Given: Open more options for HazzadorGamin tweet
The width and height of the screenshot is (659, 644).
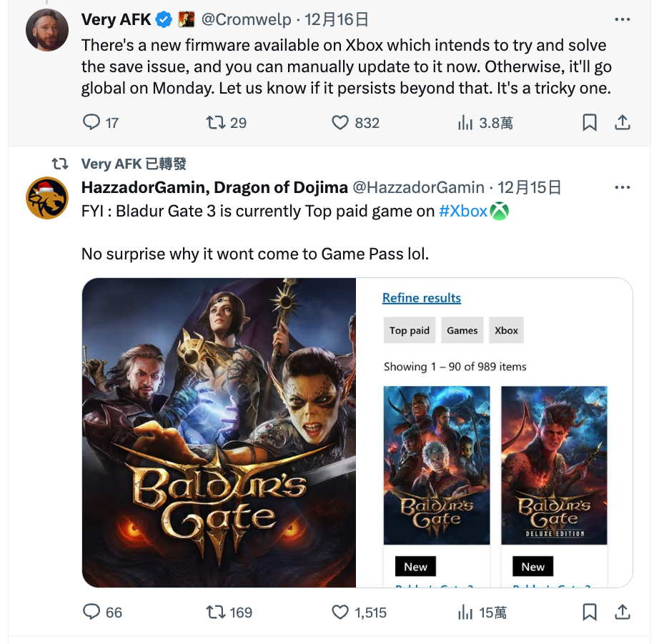Looking at the screenshot, I should pos(623,187).
